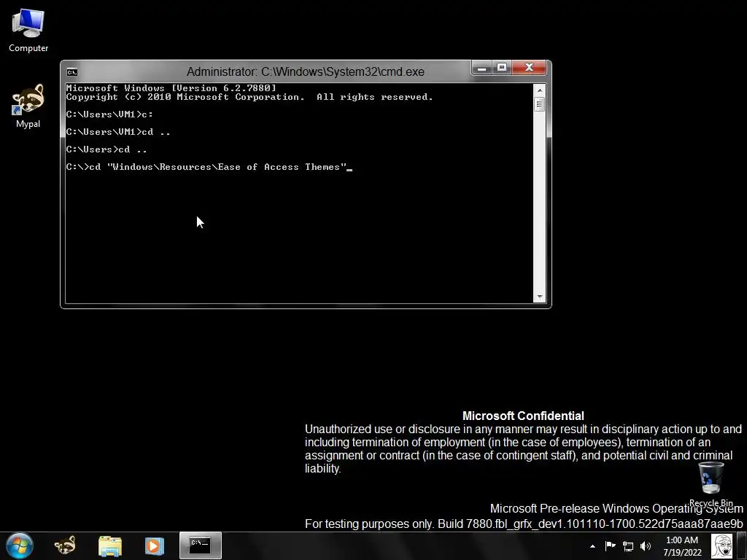747x560 pixels.
Task: Click the Copyright 2010 Microsoft Corporation line
Action: point(249,97)
